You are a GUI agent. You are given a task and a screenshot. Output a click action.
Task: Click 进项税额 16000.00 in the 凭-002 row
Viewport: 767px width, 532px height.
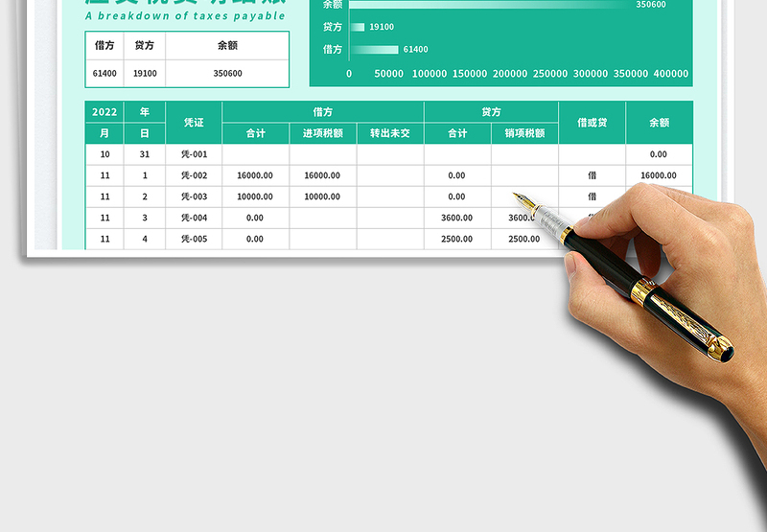pos(322,175)
